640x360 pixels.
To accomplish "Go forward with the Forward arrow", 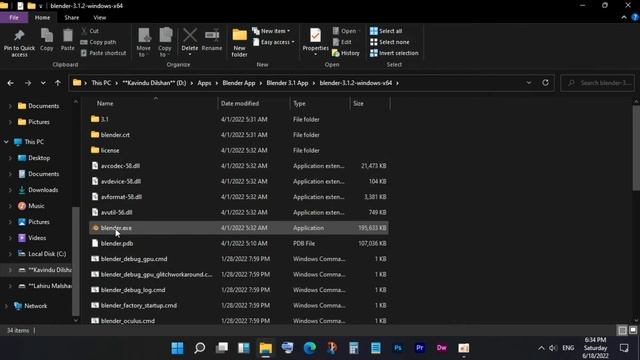I will [x=28, y=83].
